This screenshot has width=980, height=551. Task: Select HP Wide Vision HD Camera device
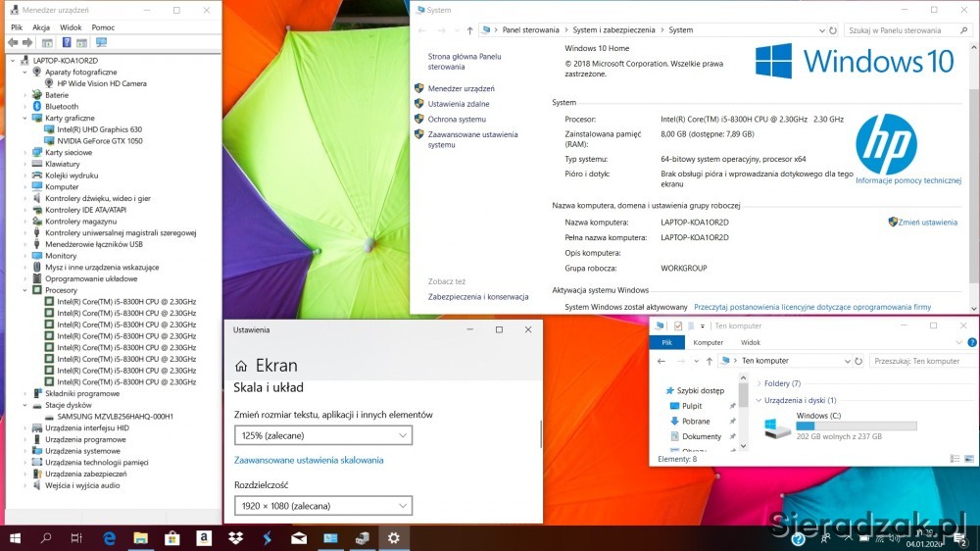(x=102, y=83)
